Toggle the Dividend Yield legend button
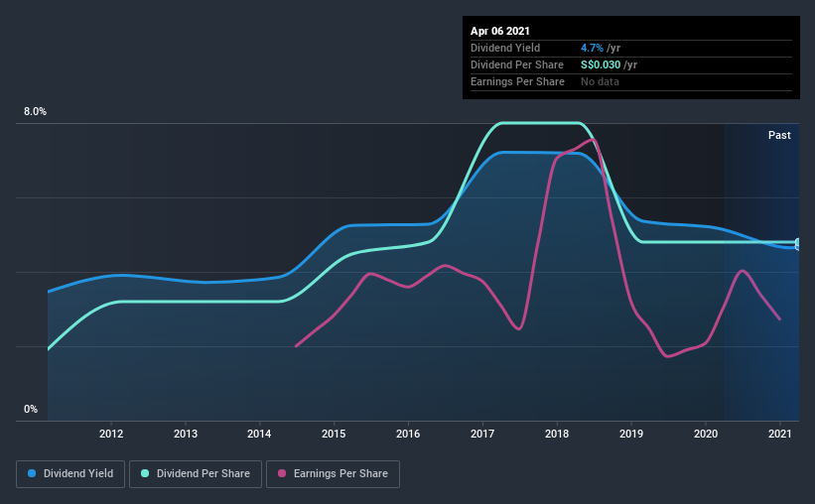 tap(70, 474)
